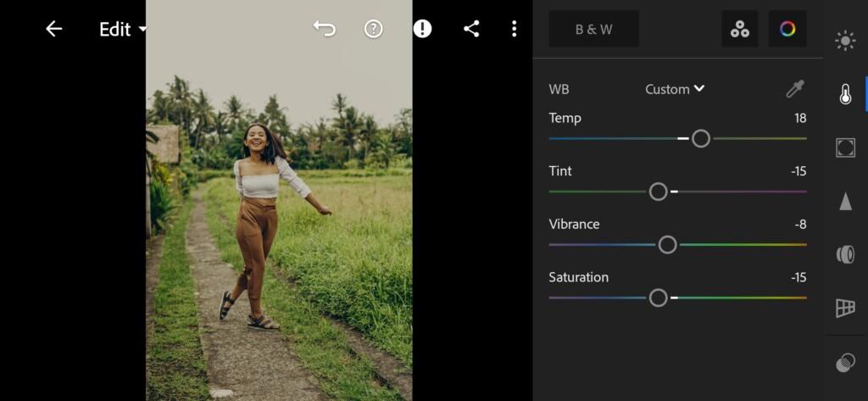Click the Saturation label
This screenshot has height=401, width=868.
[578, 277]
